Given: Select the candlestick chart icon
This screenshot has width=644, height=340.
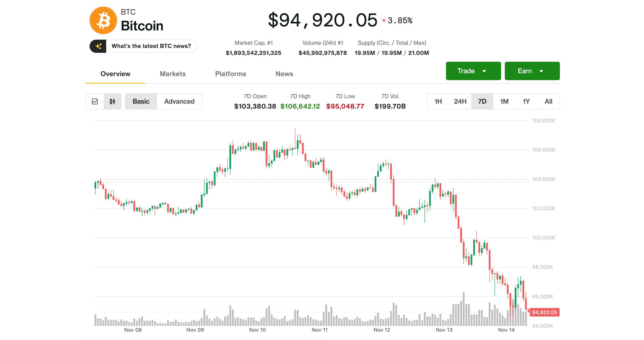Looking at the screenshot, I should 112,101.
